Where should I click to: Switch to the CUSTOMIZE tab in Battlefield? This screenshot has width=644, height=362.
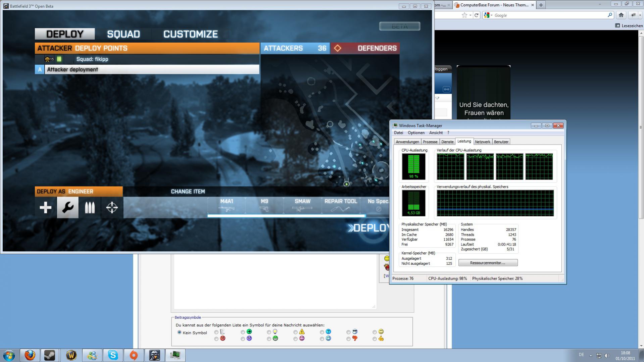(x=191, y=34)
